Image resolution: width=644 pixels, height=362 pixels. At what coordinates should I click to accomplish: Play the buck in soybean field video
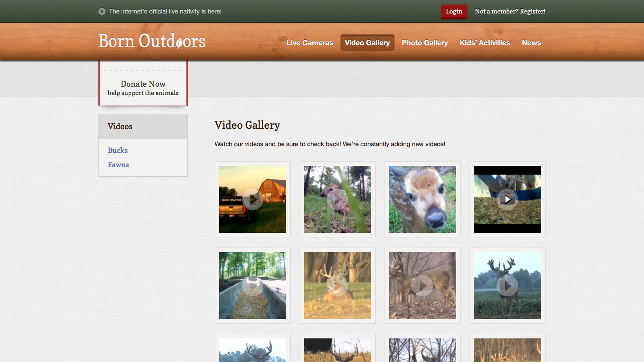[507, 286]
